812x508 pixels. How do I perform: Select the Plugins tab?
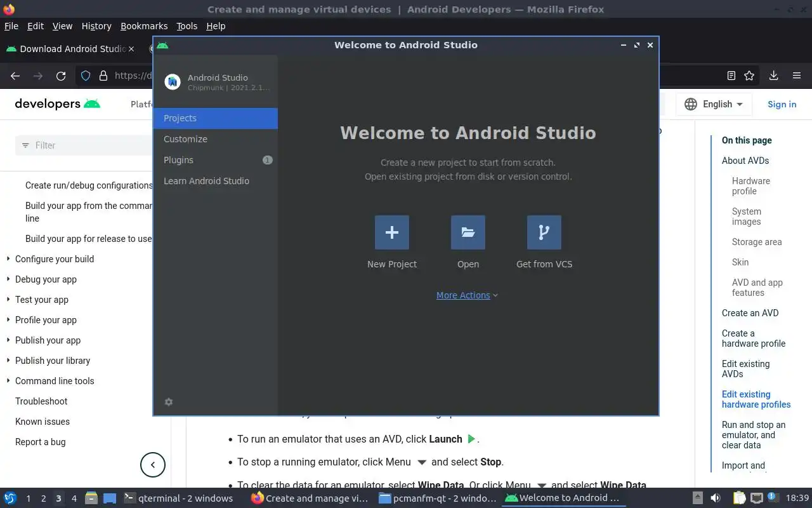click(x=216, y=160)
